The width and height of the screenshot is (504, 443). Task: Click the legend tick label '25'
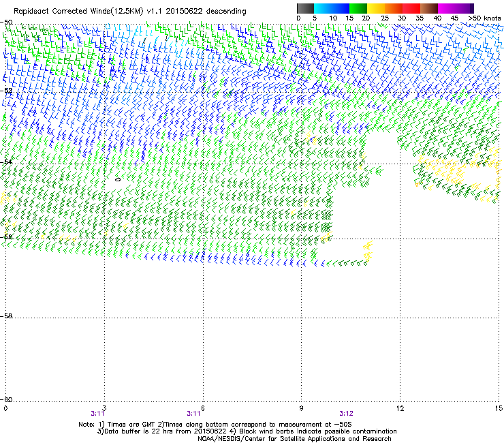point(384,18)
